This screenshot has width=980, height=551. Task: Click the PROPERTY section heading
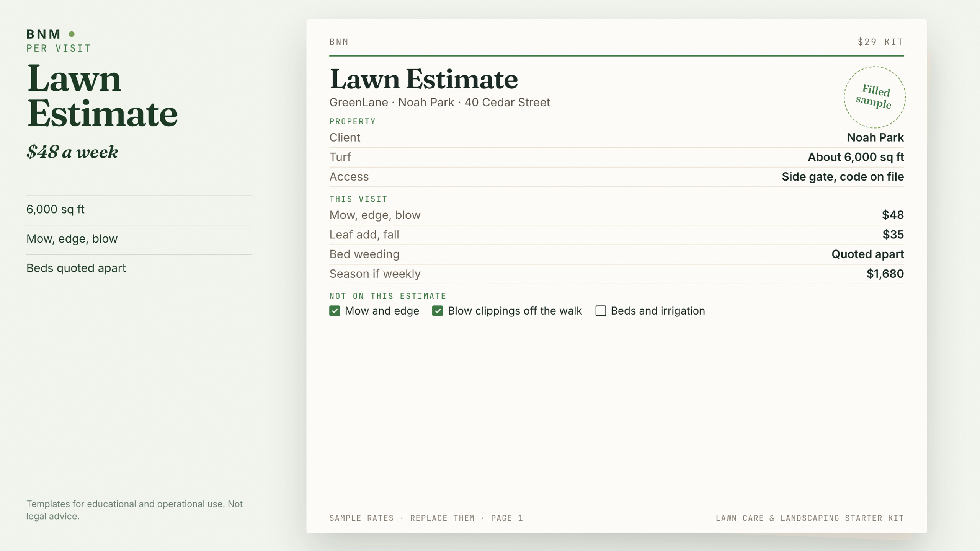point(353,122)
